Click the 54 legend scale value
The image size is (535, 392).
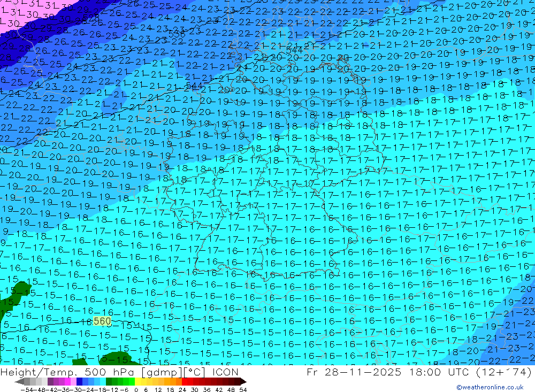(x=243, y=390)
